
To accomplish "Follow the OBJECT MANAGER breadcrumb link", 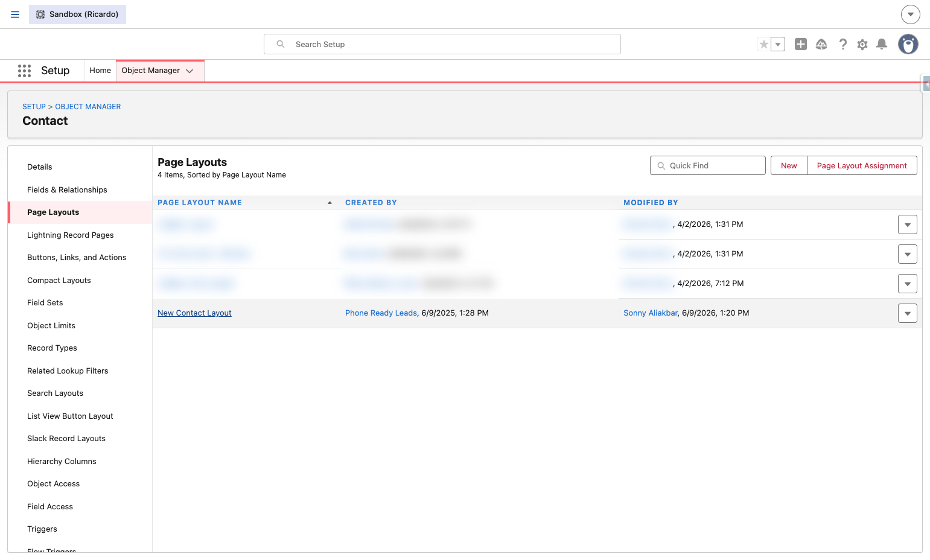I will point(88,107).
